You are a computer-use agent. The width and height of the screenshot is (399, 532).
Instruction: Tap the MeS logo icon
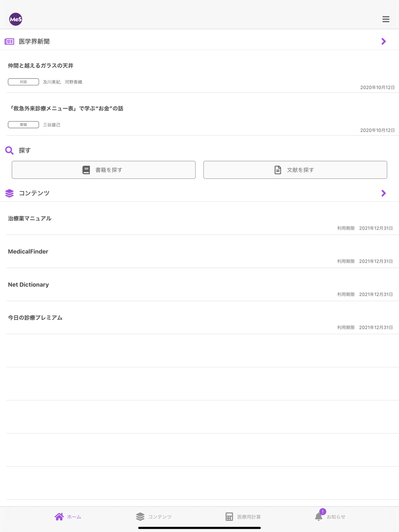tap(16, 19)
